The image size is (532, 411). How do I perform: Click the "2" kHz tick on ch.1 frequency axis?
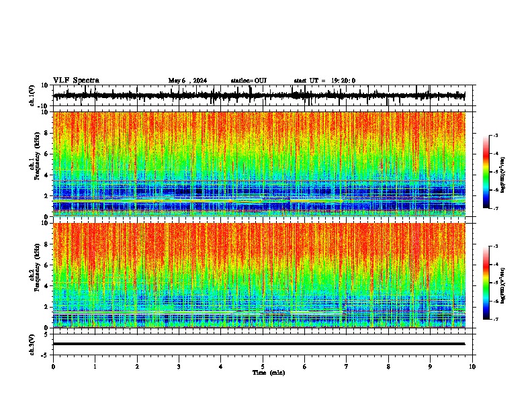click(46, 195)
